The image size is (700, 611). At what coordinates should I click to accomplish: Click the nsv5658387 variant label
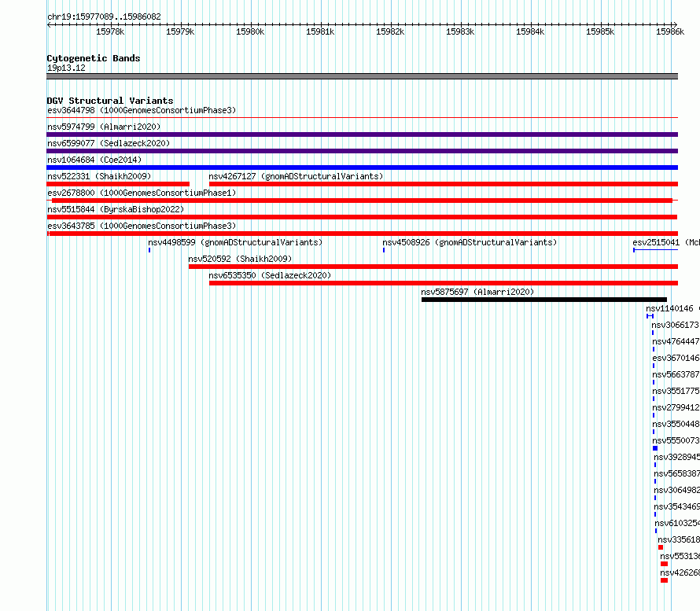[676, 473]
